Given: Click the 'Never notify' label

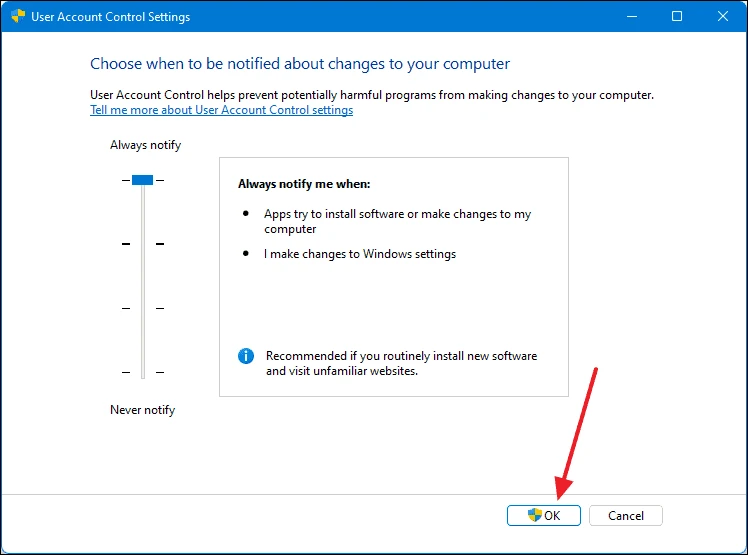Looking at the screenshot, I should click(x=143, y=410).
